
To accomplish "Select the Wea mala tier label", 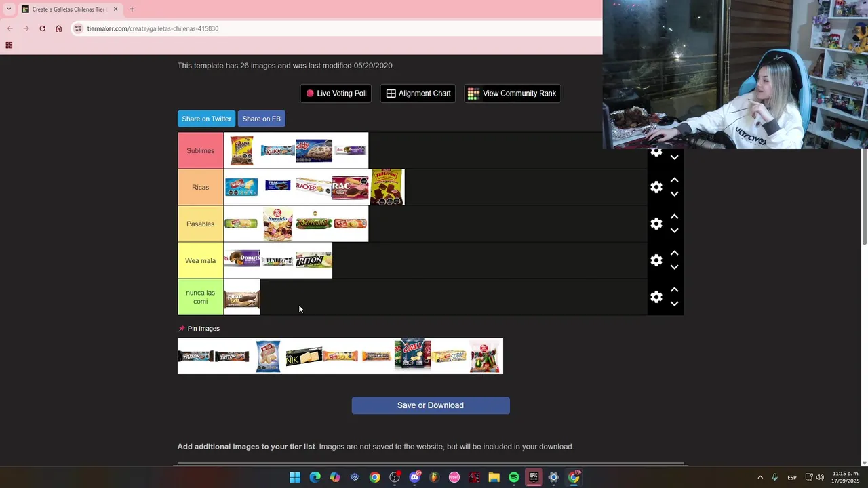I will pyautogui.click(x=201, y=260).
